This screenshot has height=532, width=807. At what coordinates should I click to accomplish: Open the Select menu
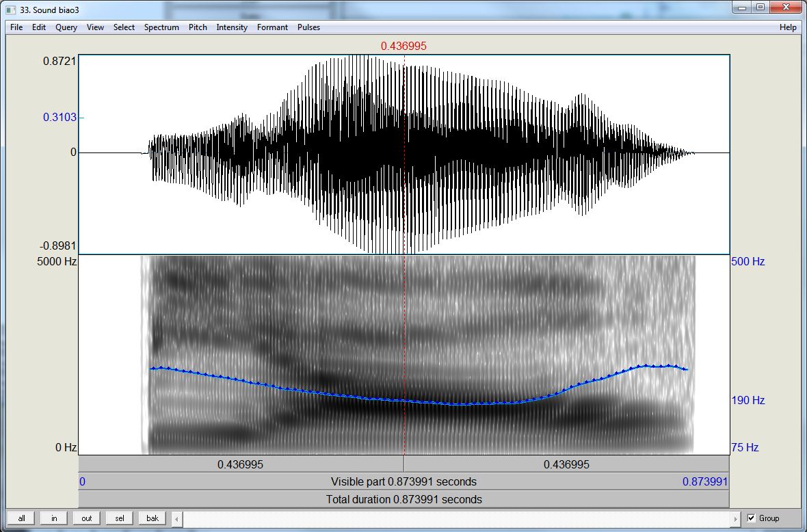pyautogui.click(x=124, y=27)
